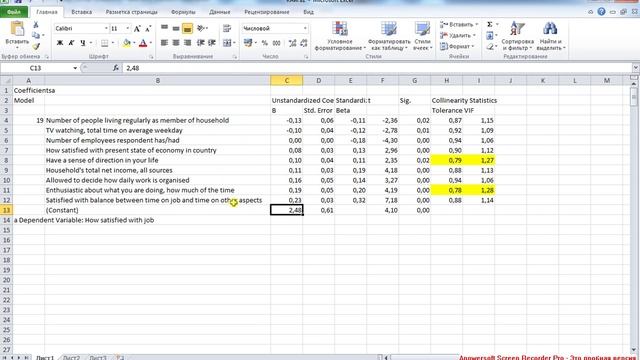Expand the Name Box dropdown arrow

(75, 68)
